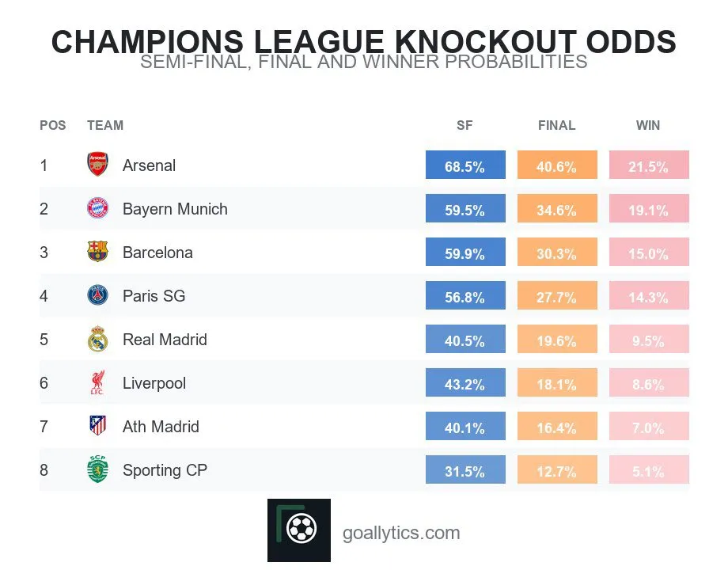This screenshot has height=570, width=728.
Task: Click the Sporting CP crest
Action: (x=97, y=469)
